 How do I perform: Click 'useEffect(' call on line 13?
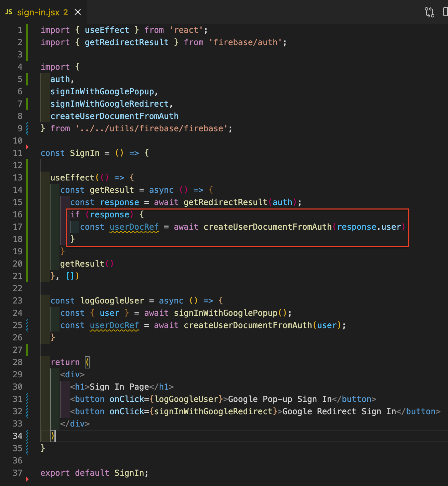point(75,178)
